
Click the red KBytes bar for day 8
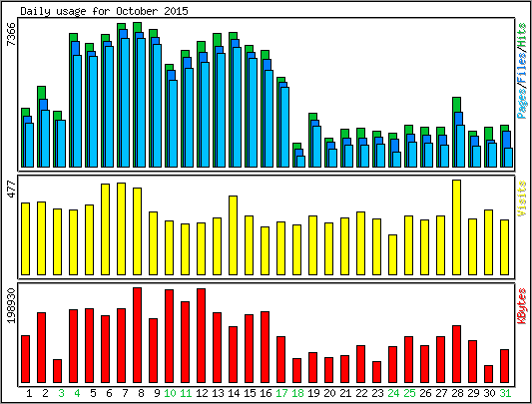[138, 335]
